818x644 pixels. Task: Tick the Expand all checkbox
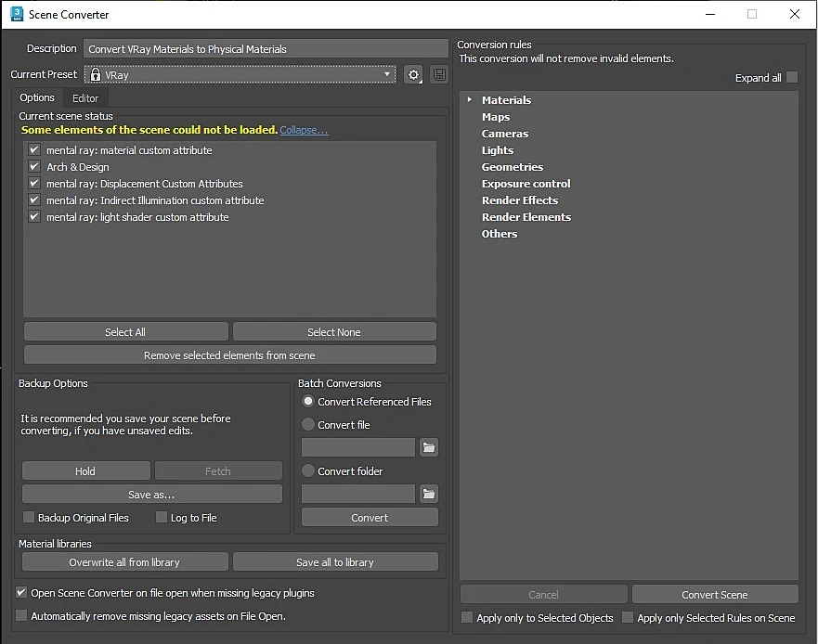(792, 77)
